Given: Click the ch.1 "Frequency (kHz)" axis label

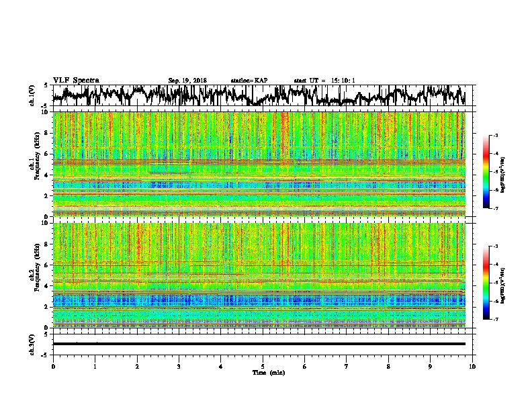Looking at the screenshot, I should (x=36, y=156).
